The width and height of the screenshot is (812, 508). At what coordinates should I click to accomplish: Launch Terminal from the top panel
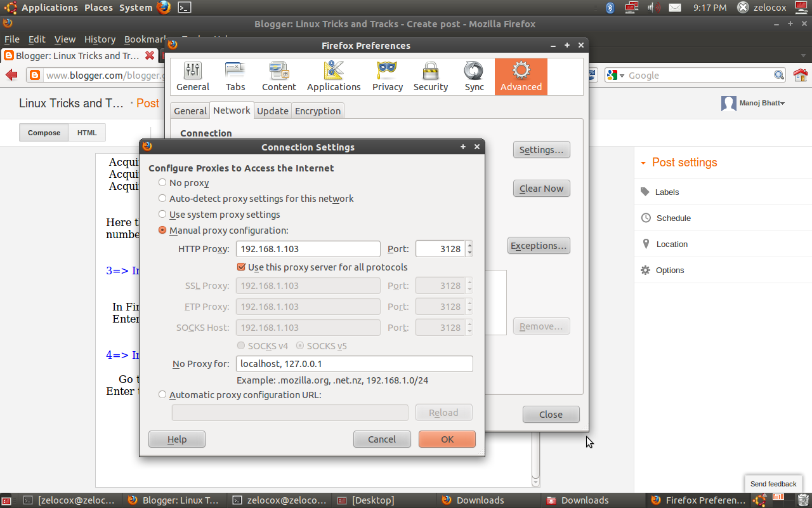coord(184,8)
